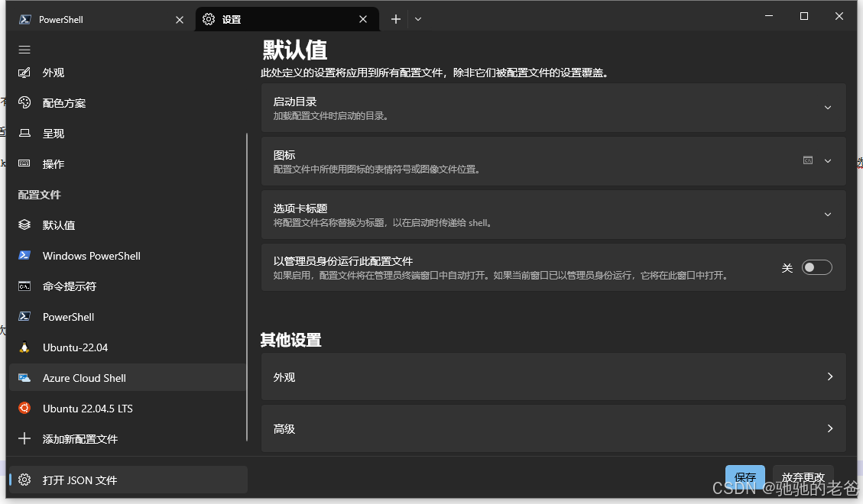The height and width of the screenshot is (504, 863).
Task: Minimize the terminal window
Action: coord(769,16)
